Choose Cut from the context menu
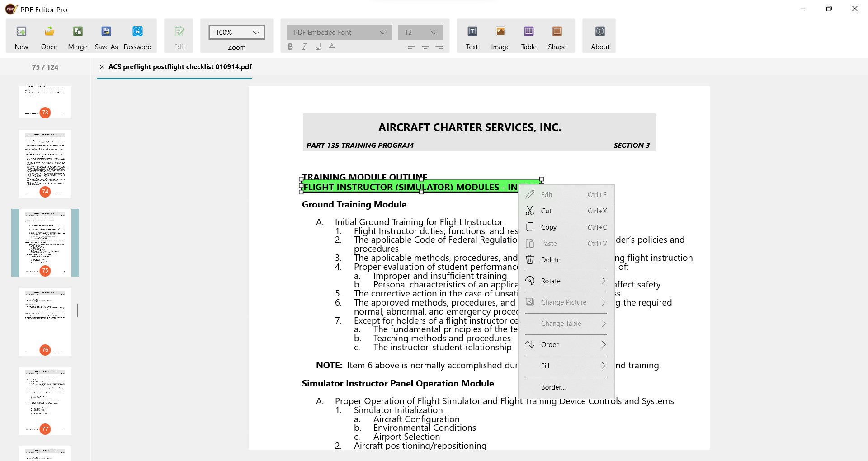The image size is (868, 461). 566,211
